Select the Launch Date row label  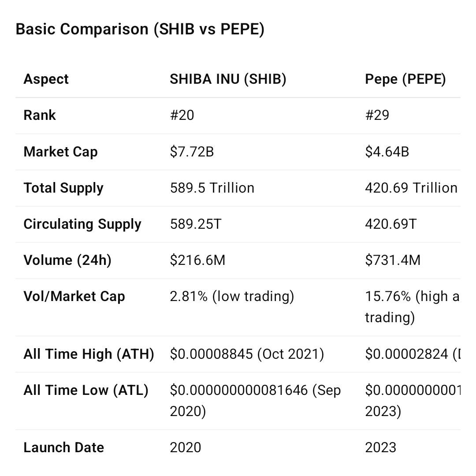[63, 448]
